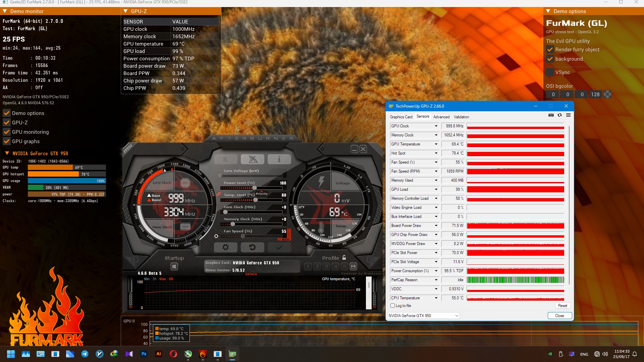The image size is (644, 362).
Task: Open Illustrator from the taskbar
Action: (159, 354)
